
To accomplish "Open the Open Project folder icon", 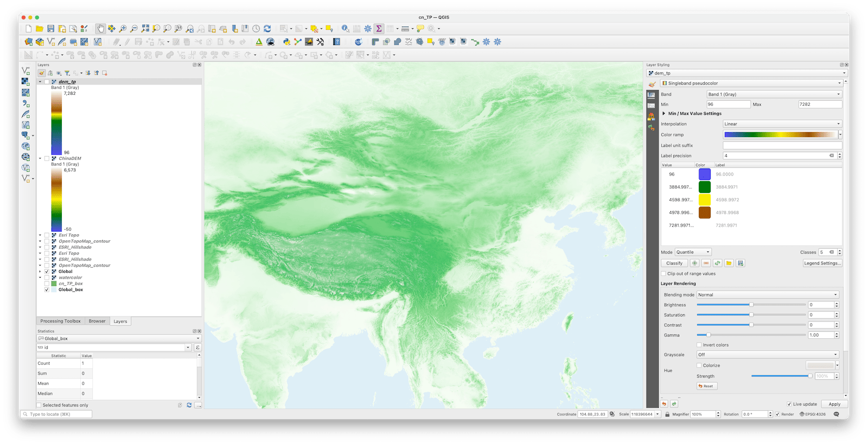I will click(40, 29).
